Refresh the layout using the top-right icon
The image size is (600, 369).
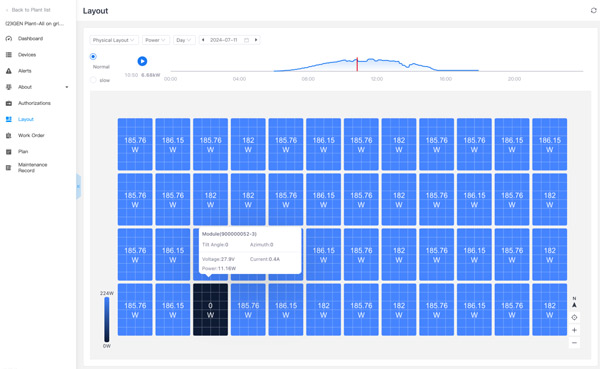coord(593,10)
